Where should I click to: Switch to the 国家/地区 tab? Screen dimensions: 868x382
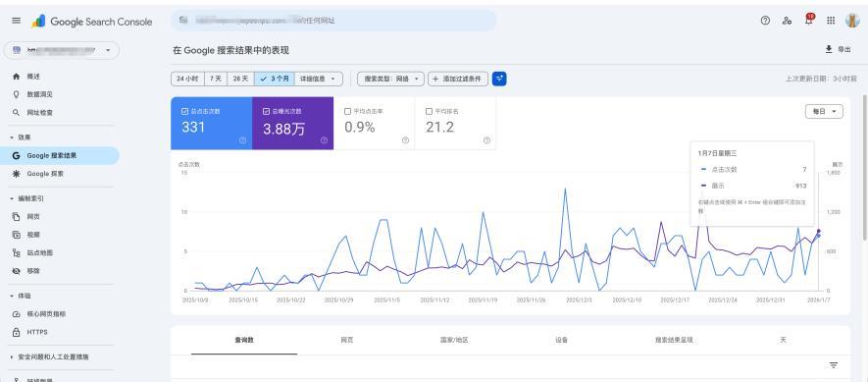[x=454, y=340]
